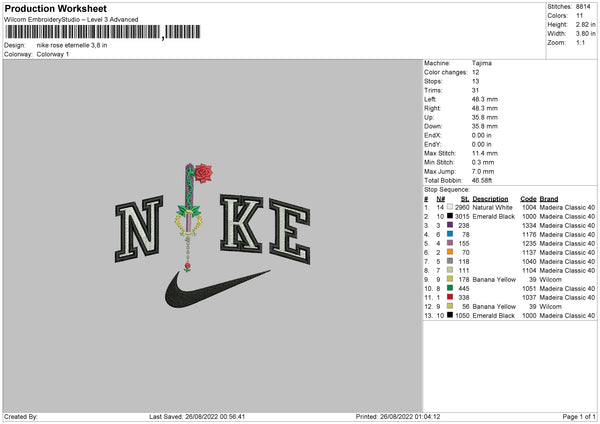Click Emerald Black text with 3015 stitches
The height and width of the screenshot is (424, 600).
coord(494,216)
